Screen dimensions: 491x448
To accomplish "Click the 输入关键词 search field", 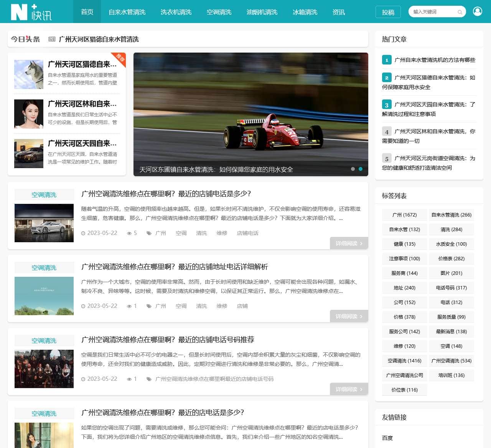I will click(x=433, y=12).
